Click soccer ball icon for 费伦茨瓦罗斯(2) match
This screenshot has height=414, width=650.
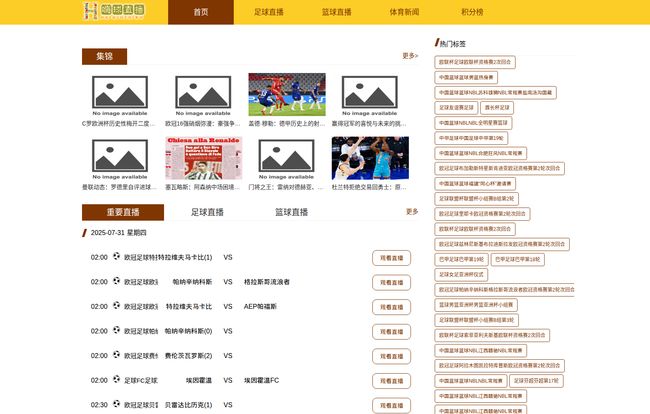[x=116, y=354]
